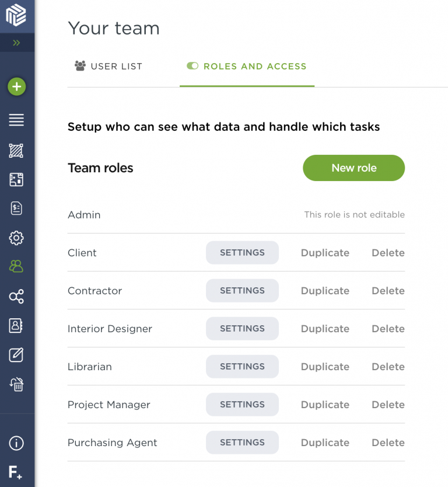Click the share nodes icon in sidebar
The width and height of the screenshot is (448, 487).
pyautogui.click(x=16, y=297)
